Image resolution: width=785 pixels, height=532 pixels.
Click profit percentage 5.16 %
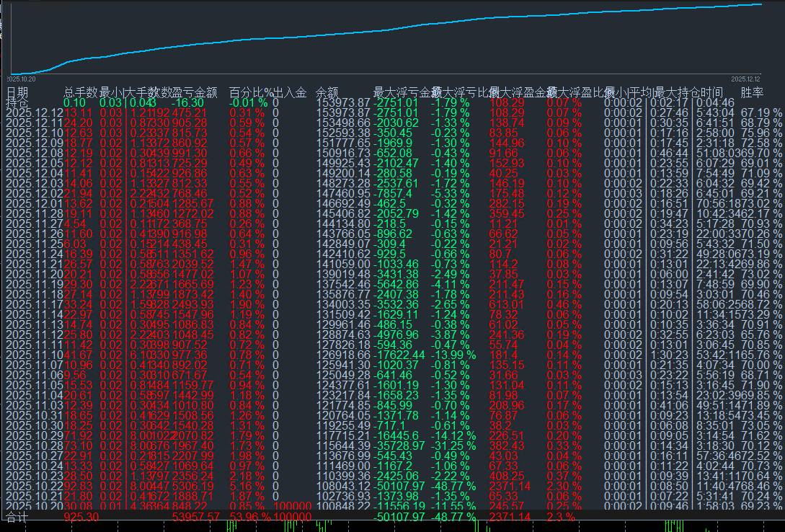[x=247, y=486]
